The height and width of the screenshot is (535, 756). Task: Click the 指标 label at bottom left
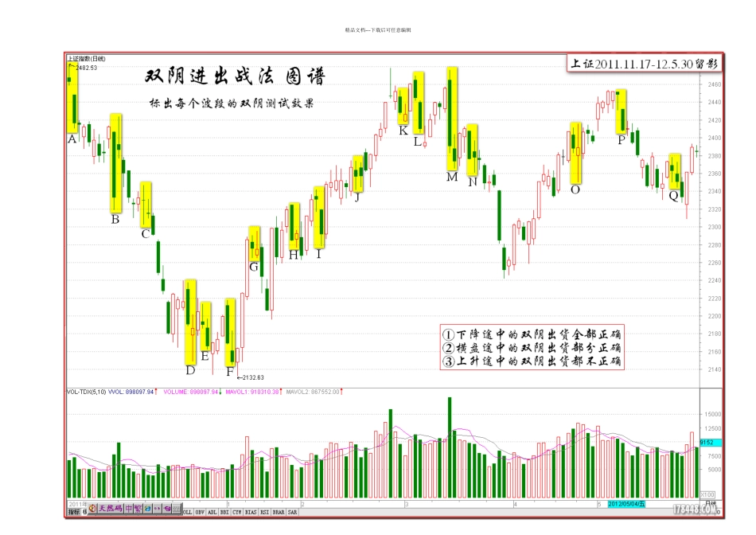click(74, 512)
